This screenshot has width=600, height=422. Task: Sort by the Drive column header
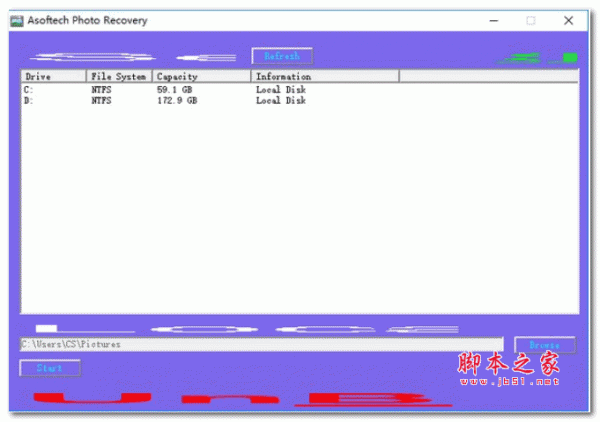pyautogui.click(x=54, y=77)
